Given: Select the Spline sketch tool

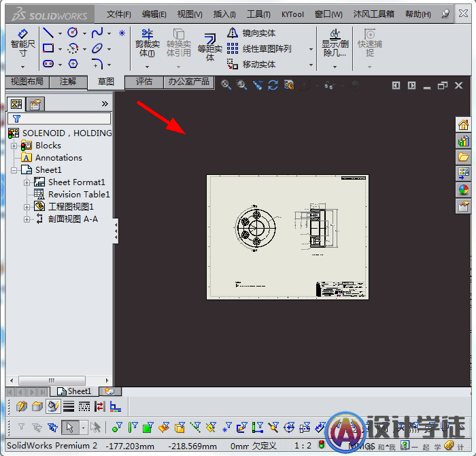Looking at the screenshot, I should pyautogui.click(x=97, y=33).
